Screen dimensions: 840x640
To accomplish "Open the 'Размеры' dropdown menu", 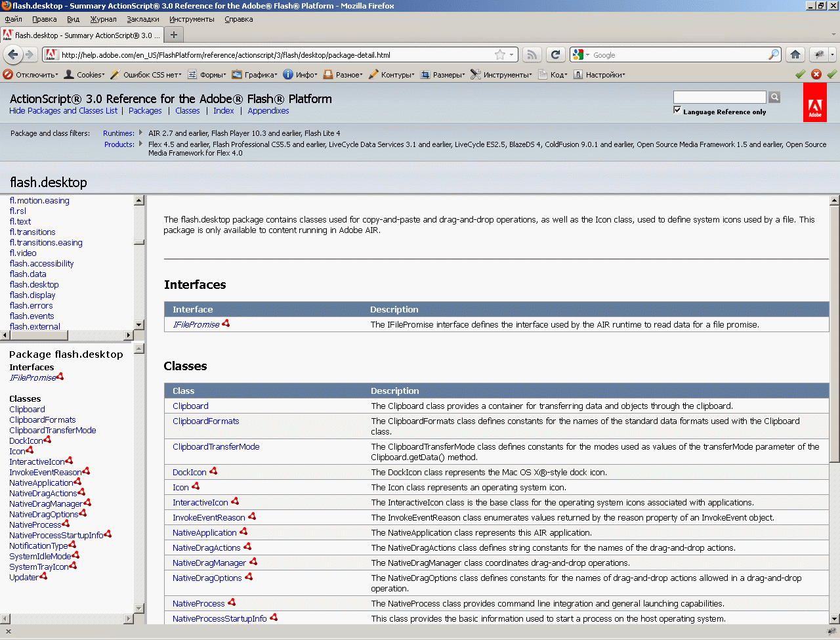I will click(x=443, y=75).
